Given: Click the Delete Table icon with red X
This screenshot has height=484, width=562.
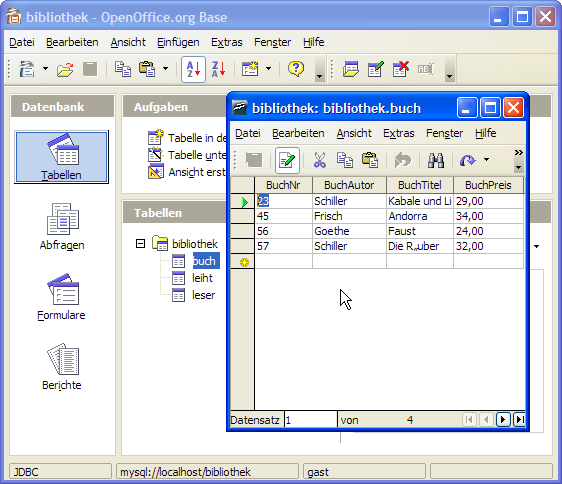Looking at the screenshot, I should (x=400, y=69).
